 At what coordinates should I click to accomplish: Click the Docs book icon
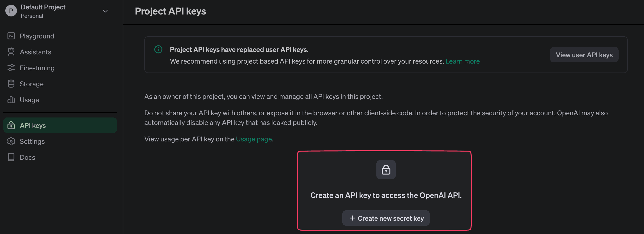pos(11,157)
